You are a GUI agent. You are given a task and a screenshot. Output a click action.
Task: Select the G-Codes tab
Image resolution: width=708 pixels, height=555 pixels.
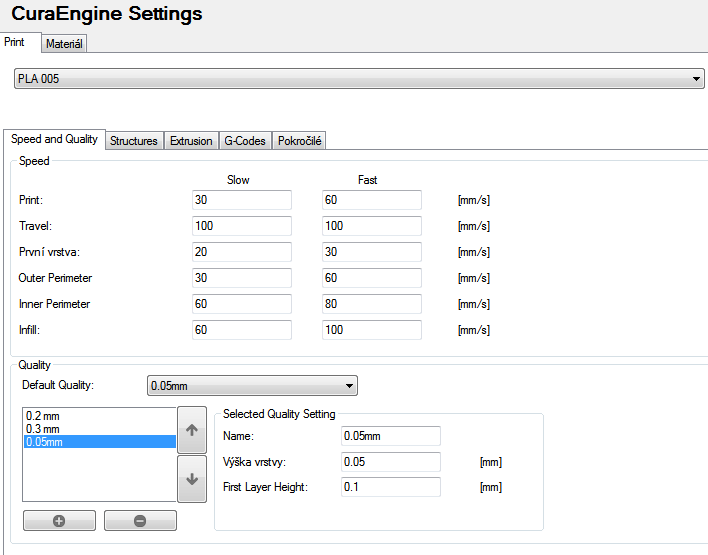click(x=245, y=141)
